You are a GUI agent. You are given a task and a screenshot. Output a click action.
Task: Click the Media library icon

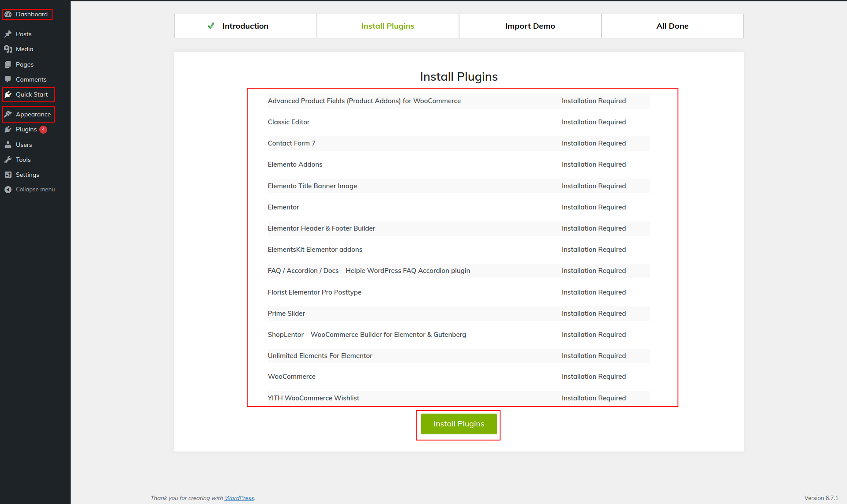[x=8, y=49]
